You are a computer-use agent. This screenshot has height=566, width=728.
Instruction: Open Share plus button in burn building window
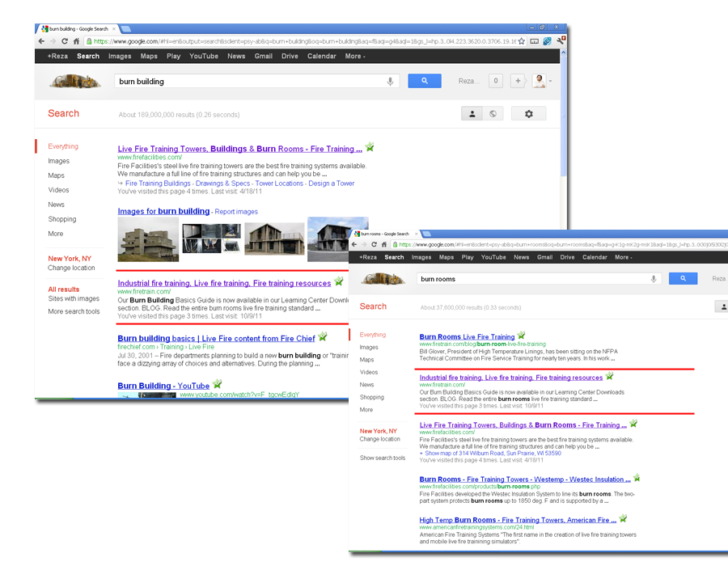click(x=518, y=81)
